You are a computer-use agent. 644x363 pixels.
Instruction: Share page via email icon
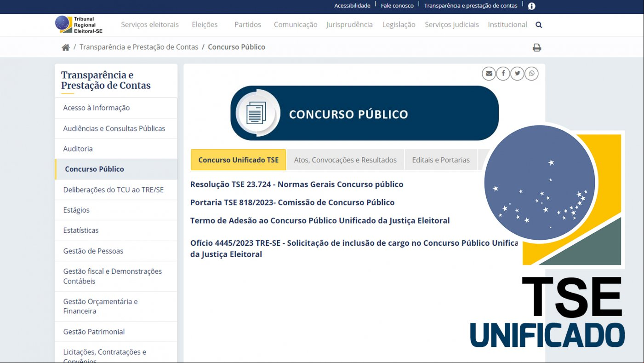(x=489, y=74)
